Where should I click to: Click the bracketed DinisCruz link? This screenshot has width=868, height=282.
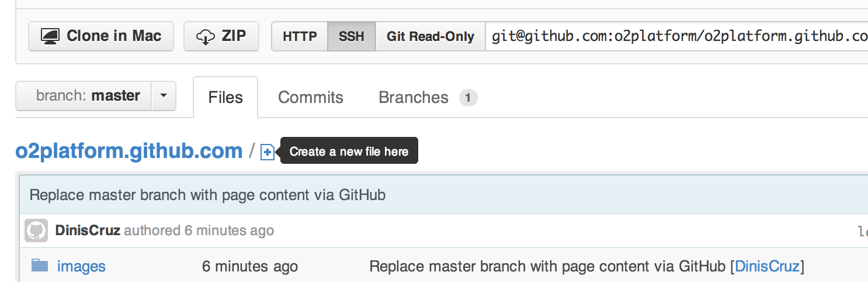pyautogui.click(x=767, y=267)
